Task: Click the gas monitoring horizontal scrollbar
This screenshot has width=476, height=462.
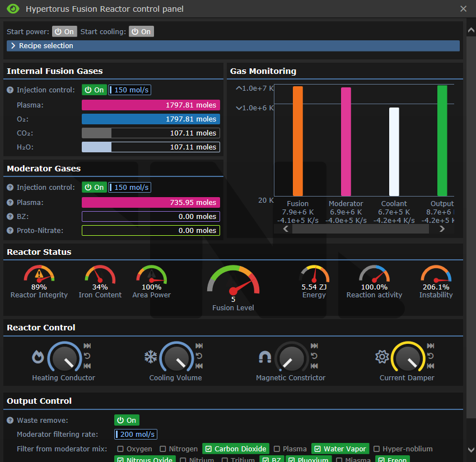Action: click(360, 229)
